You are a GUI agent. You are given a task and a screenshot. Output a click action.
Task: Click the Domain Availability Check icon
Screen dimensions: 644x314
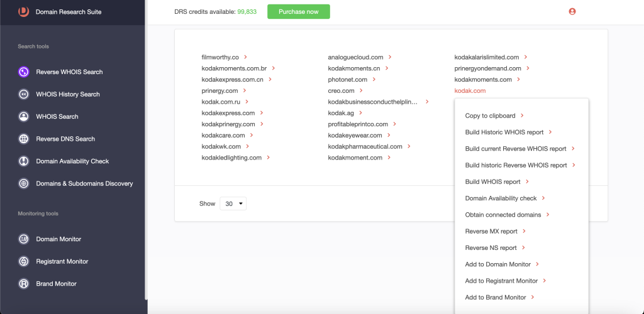[24, 161]
